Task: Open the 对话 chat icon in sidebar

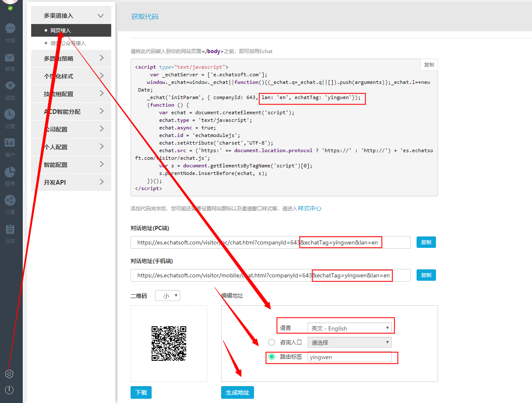Action: (x=10, y=28)
